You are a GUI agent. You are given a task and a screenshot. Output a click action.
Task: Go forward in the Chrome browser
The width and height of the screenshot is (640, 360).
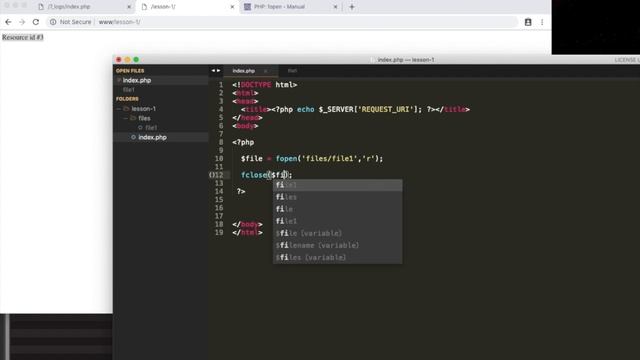click(x=22, y=22)
